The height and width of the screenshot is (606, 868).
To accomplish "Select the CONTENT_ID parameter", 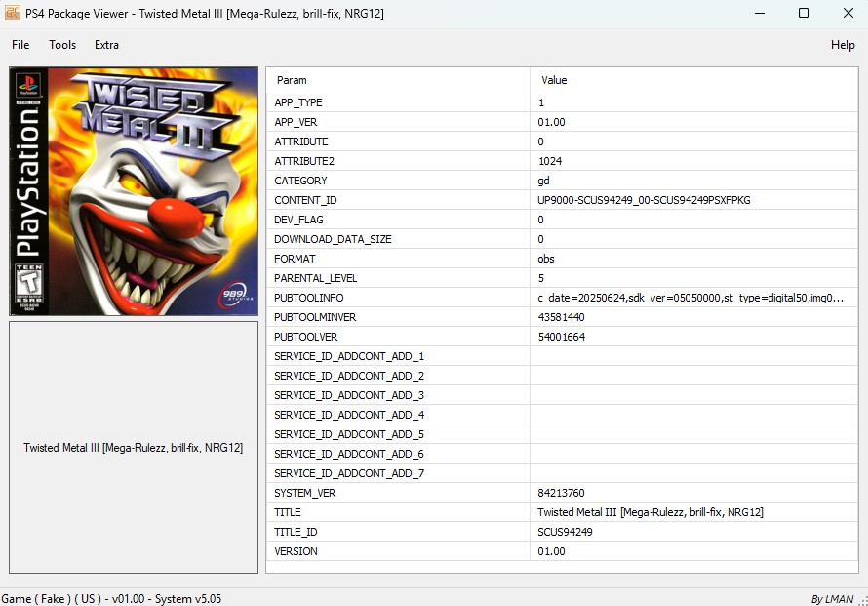I will click(x=305, y=200).
